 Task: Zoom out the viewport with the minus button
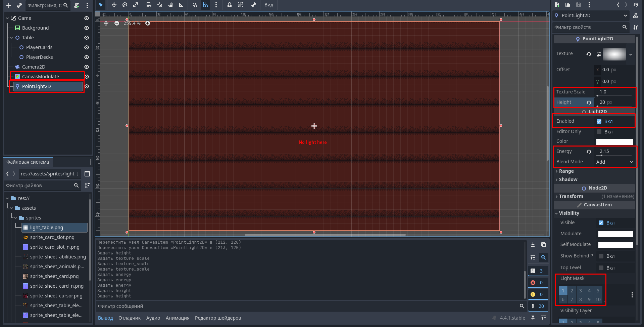pyautogui.click(x=117, y=23)
